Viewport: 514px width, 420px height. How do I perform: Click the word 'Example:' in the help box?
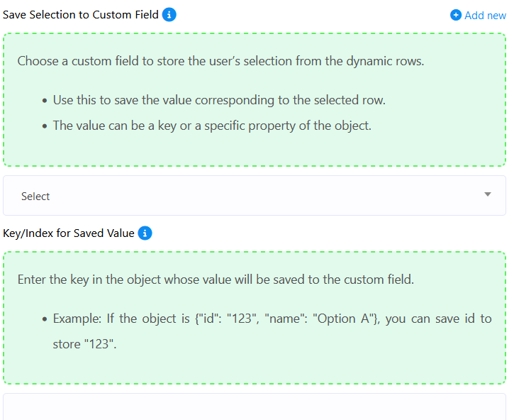[x=77, y=319]
